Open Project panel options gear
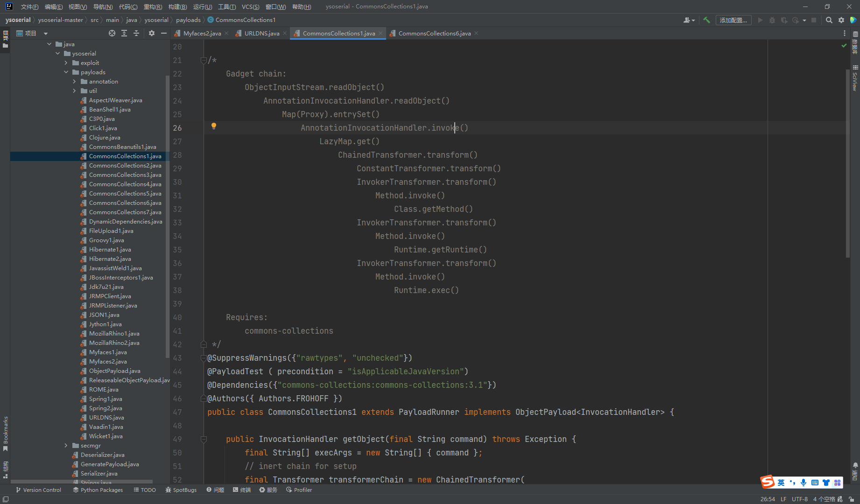Viewport: 860px width, 504px height. point(152,33)
